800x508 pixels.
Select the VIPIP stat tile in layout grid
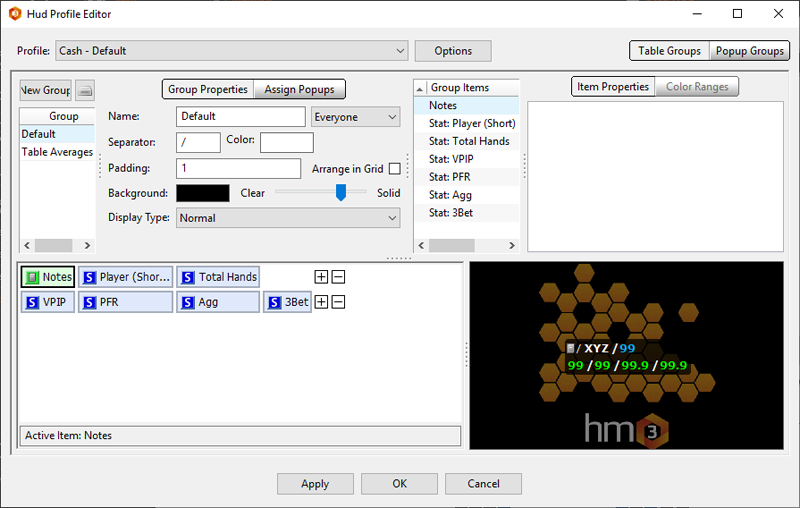(x=47, y=302)
